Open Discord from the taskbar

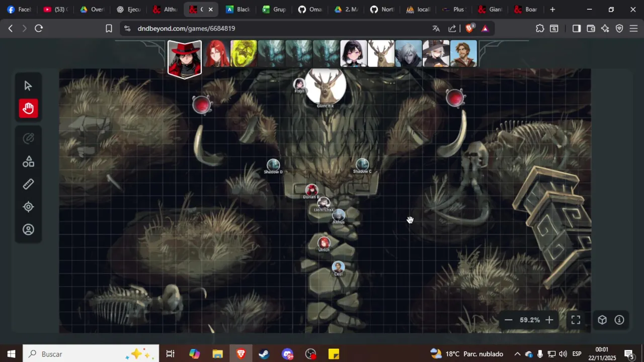287,354
